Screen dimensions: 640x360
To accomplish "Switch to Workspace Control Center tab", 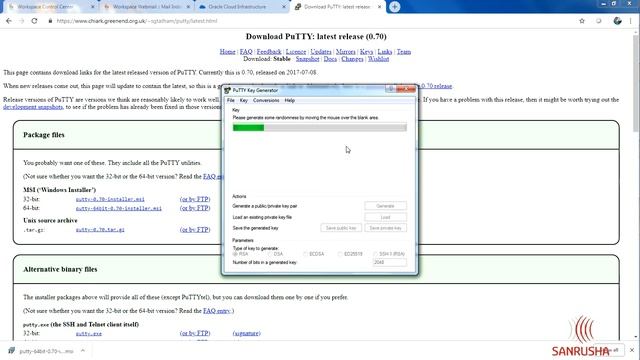I will click(51, 7).
